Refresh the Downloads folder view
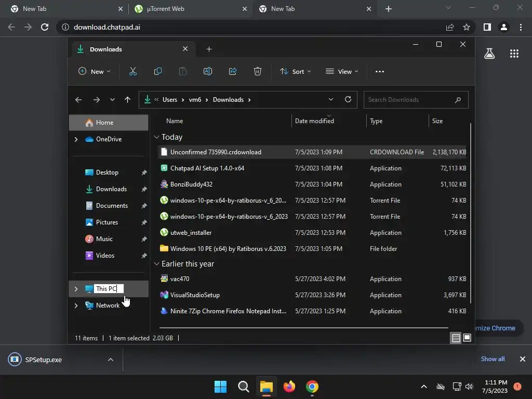Image resolution: width=532 pixels, height=399 pixels. coord(348,99)
